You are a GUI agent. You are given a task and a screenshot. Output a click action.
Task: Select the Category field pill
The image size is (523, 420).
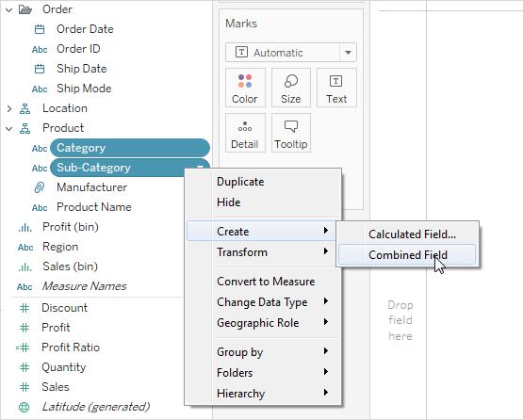tap(130, 148)
